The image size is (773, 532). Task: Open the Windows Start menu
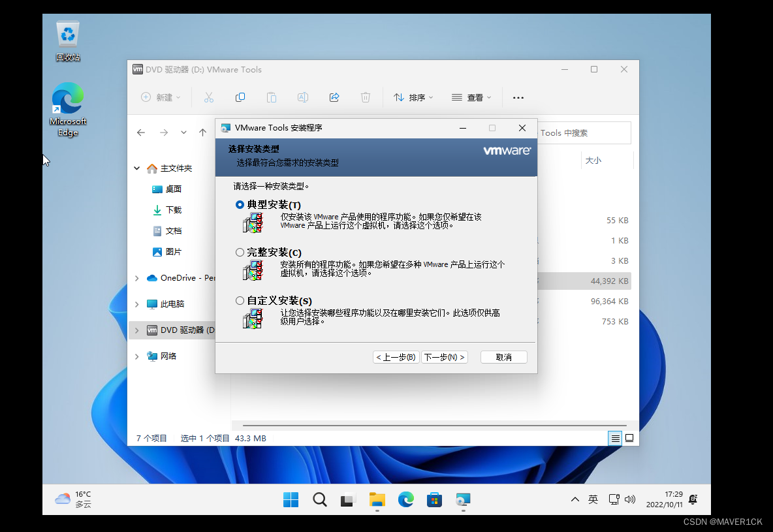click(x=291, y=499)
